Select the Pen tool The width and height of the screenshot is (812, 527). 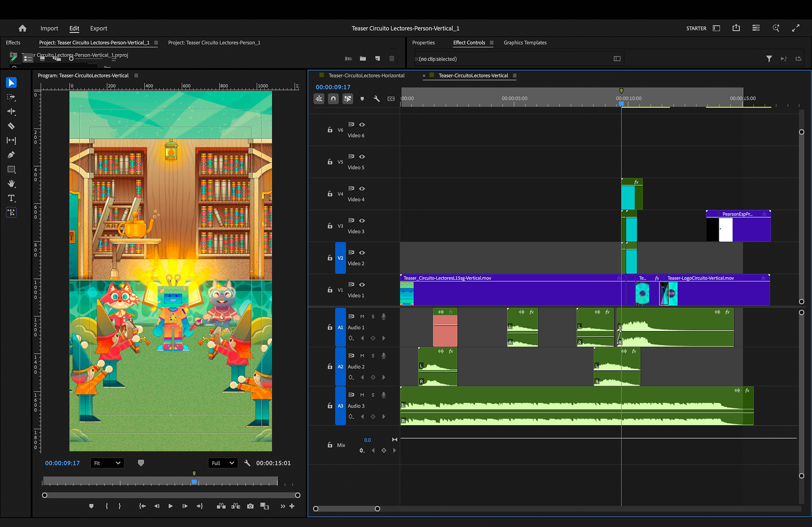11,155
